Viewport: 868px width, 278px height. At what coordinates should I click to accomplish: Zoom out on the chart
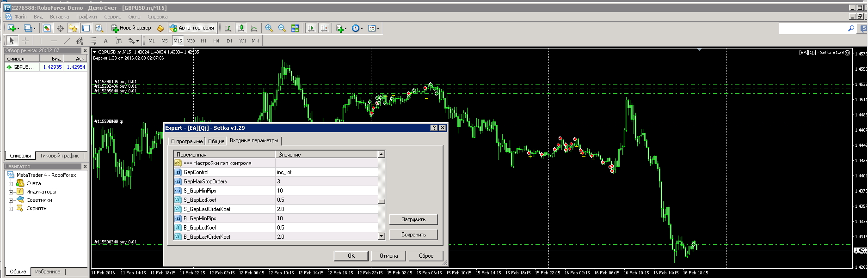[282, 28]
